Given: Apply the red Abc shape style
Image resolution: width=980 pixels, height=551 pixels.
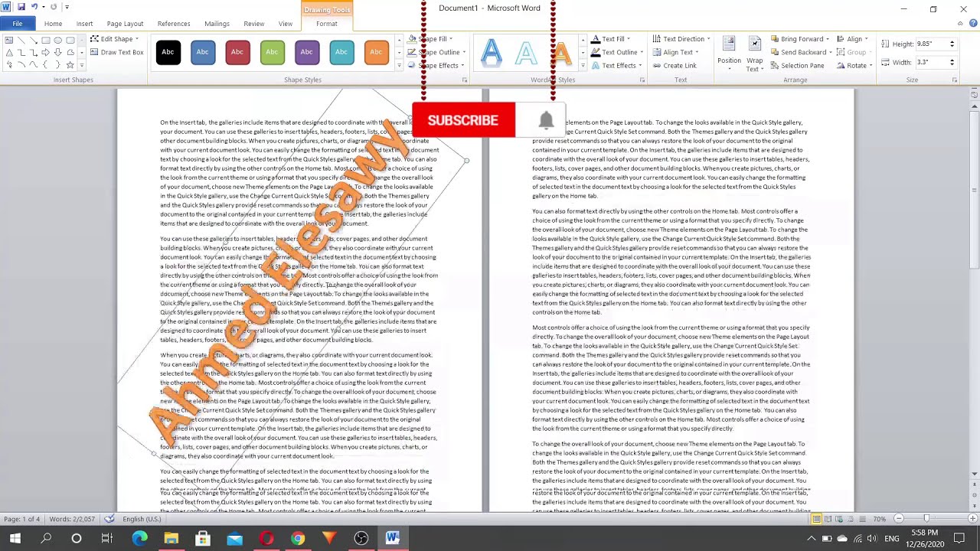Looking at the screenshot, I should tap(237, 52).
